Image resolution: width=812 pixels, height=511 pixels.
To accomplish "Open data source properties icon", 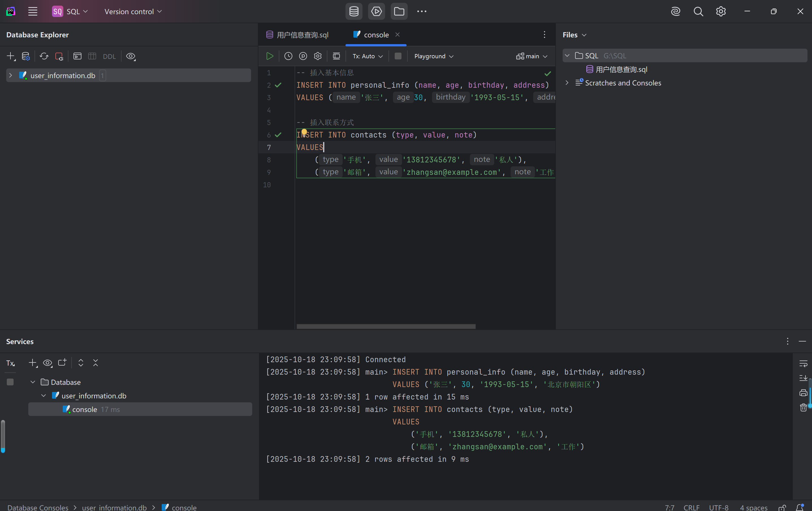I will [x=26, y=56].
